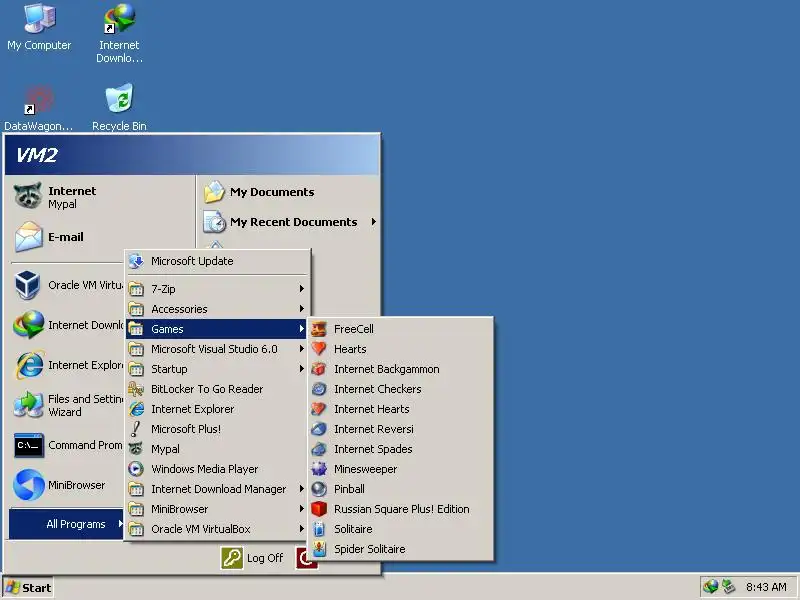Image resolution: width=800 pixels, height=600 pixels.
Task: Click the "Windows Media Player" label text
Action: tap(205, 469)
